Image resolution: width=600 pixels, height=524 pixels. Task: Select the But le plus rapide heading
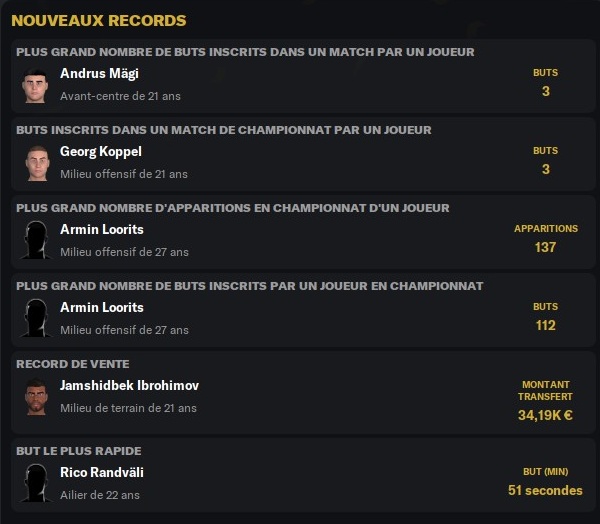coord(79,451)
